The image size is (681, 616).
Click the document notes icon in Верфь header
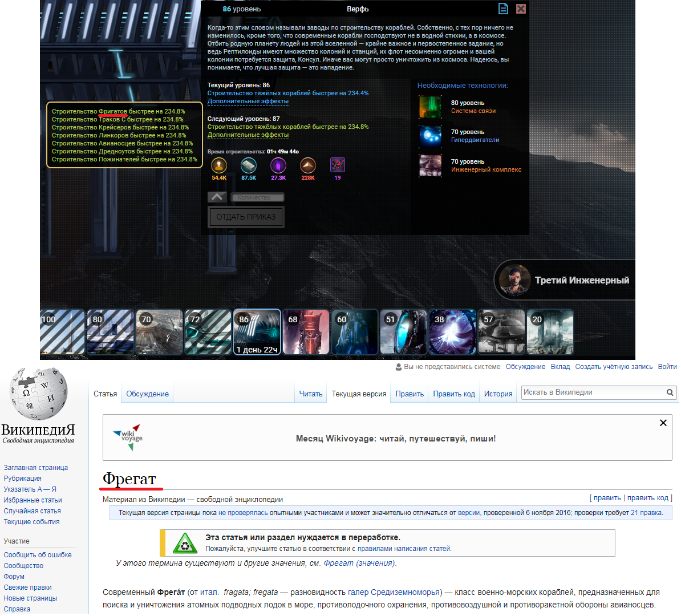(503, 9)
